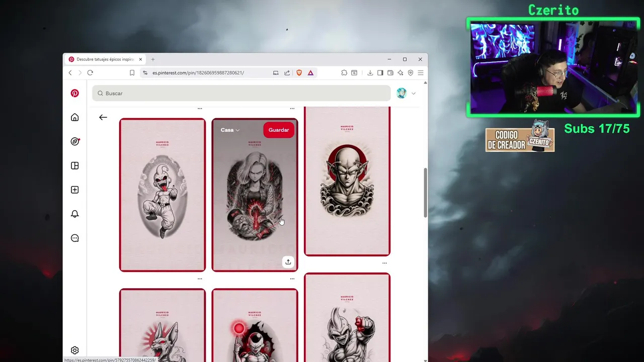The height and width of the screenshot is (362, 644).
Task: Open the Brave Wallet icon
Action: point(390,72)
